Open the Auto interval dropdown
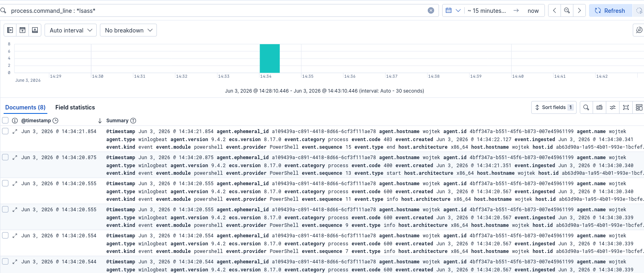Image resolution: width=644 pixels, height=273 pixels. 71,30
